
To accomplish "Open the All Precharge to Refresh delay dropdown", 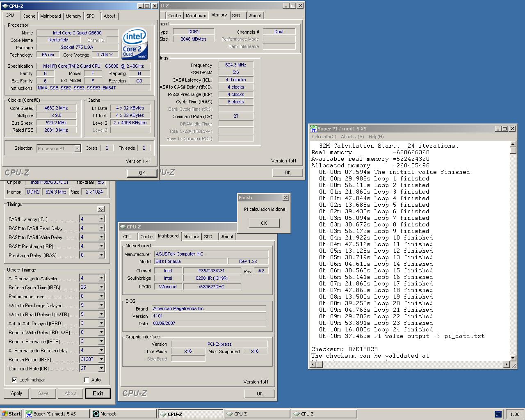I will (x=101, y=350).
